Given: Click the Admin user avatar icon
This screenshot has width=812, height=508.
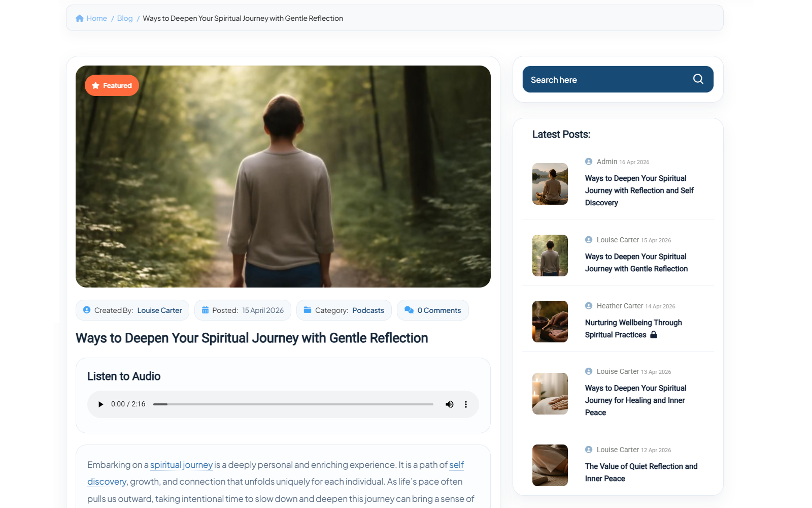Looking at the screenshot, I should click(589, 162).
